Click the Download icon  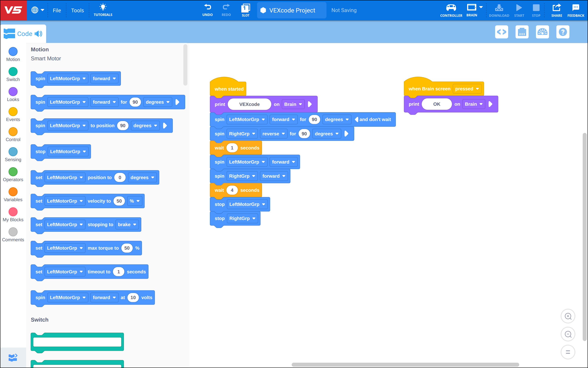[499, 10]
